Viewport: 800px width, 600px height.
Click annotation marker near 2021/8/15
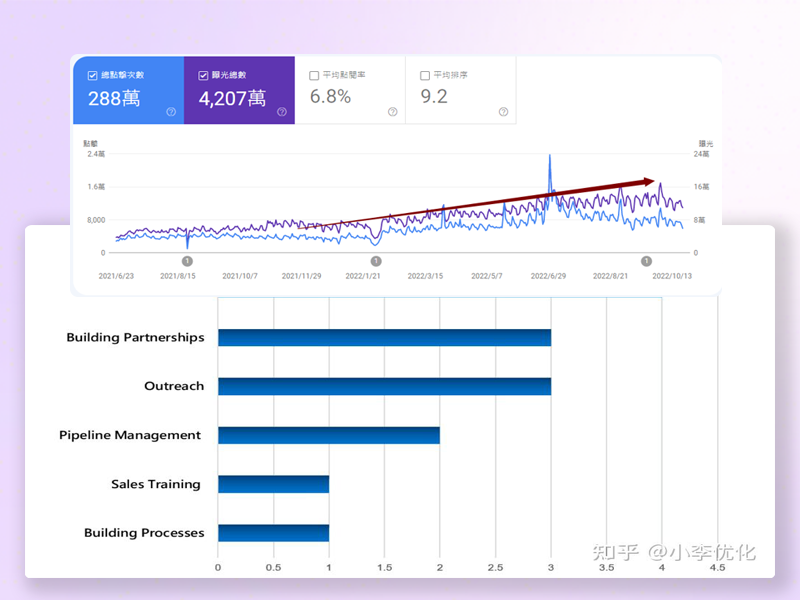click(187, 261)
